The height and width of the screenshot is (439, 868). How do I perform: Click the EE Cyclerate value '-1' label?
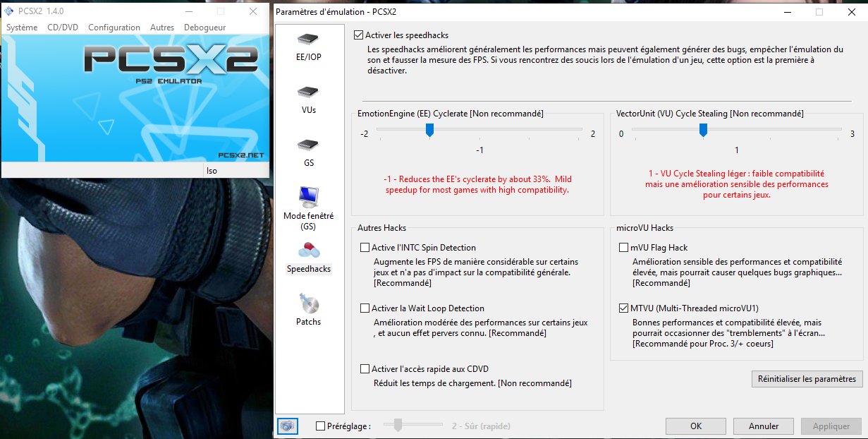(x=479, y=151)
